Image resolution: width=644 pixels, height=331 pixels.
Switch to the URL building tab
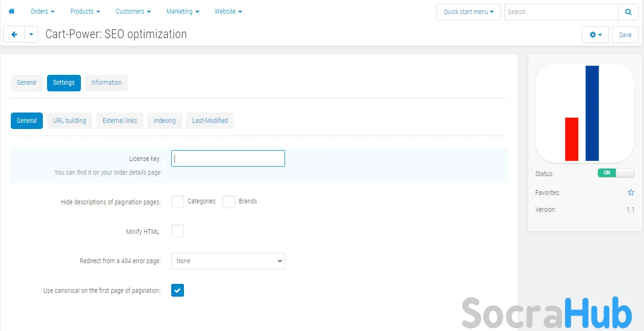[70, 121]
